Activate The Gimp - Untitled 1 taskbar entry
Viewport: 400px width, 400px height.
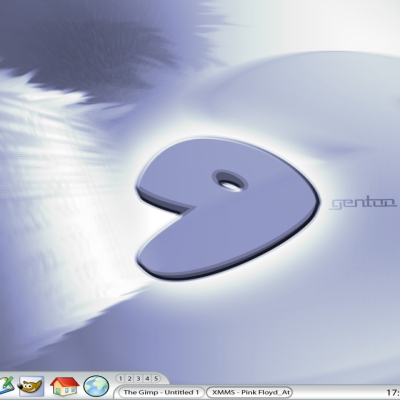pos(161,392)
